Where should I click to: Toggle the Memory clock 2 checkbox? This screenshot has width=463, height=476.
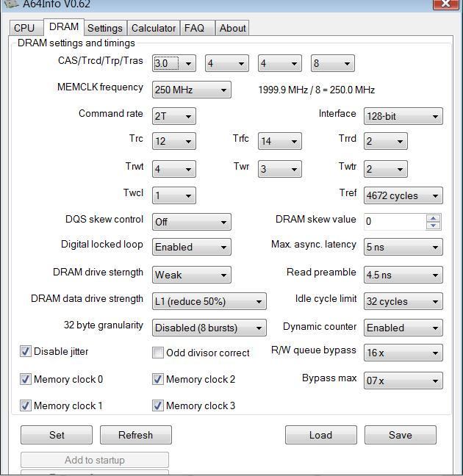click(x=158, y=379)
